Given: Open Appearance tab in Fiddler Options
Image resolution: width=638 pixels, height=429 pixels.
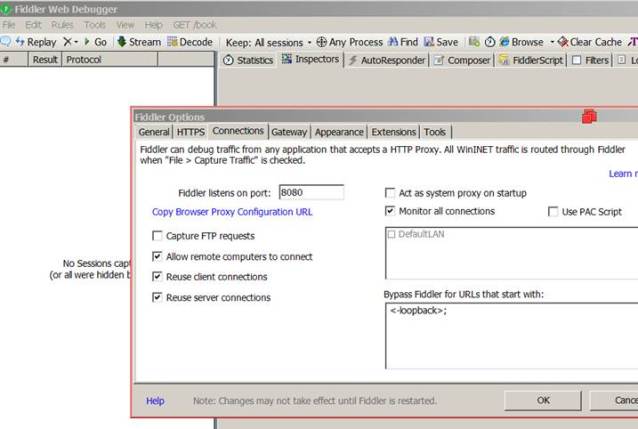Looking at the screenshot, I should pyautogui.click(x=339, y=132).
